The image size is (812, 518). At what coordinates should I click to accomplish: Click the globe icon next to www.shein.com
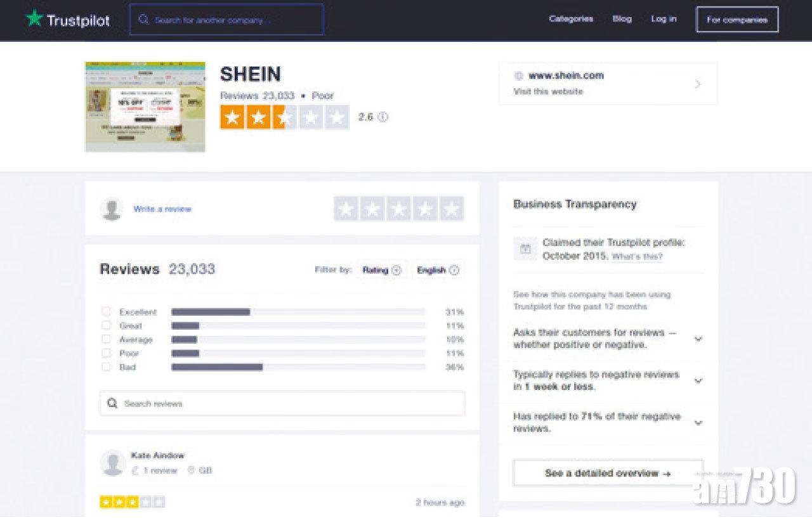point(518,75)
